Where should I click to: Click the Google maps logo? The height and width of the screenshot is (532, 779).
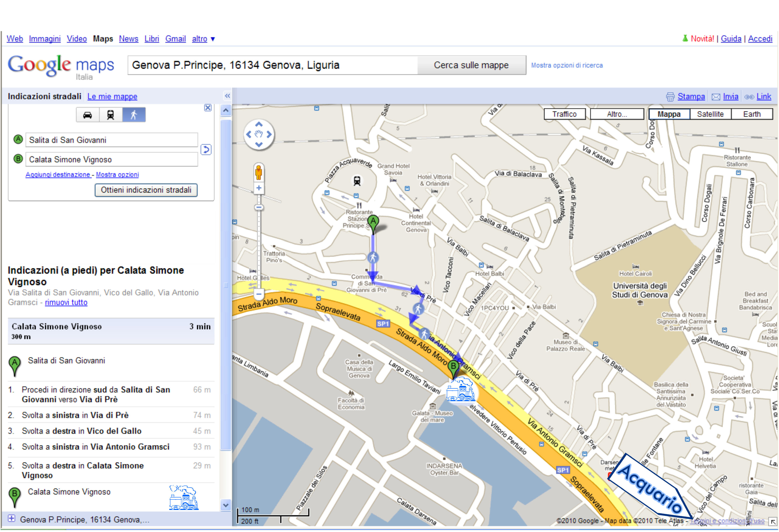[x=61, y=67]
